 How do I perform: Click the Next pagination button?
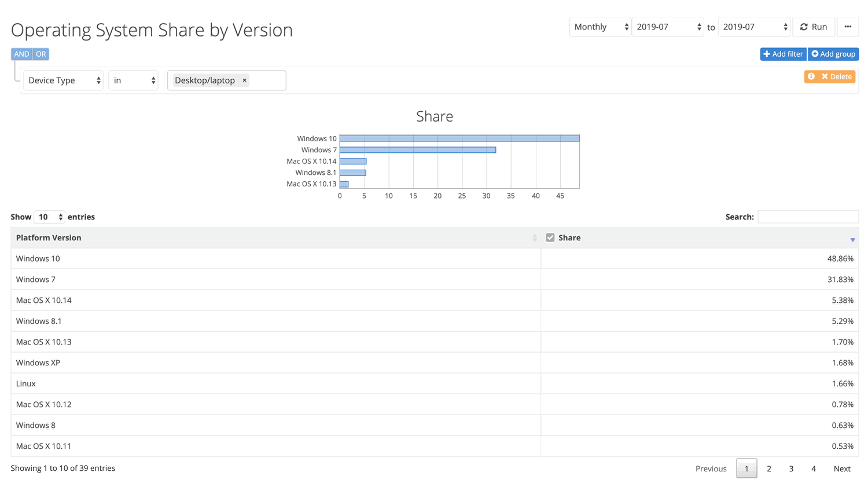tap(842, 468)
